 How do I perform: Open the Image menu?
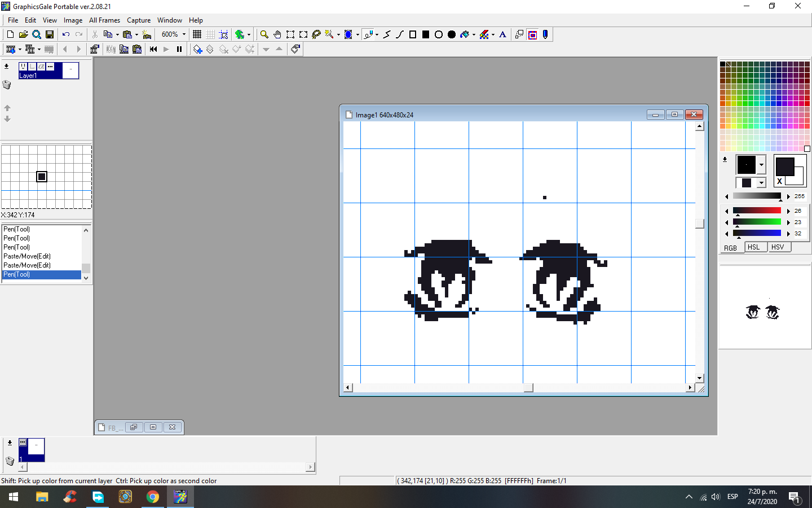click(x=73, y=20)
